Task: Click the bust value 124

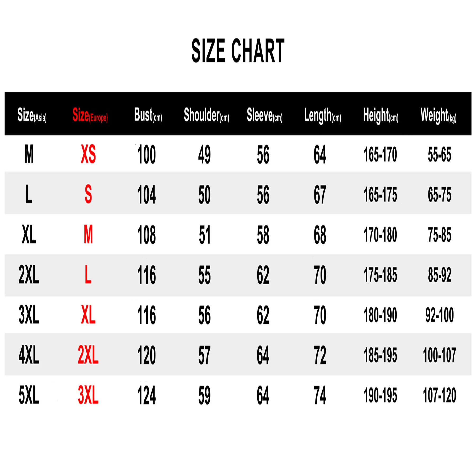Action: coord(147,395)
